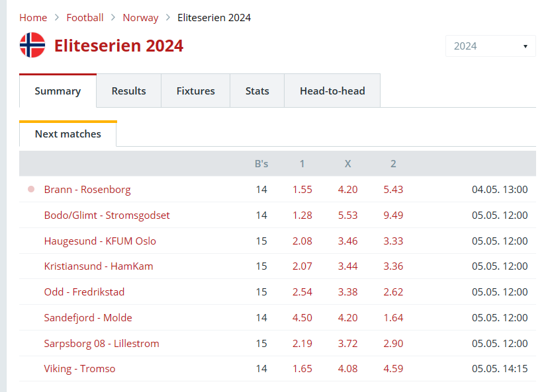Open the 2024 season dropdown
Viewport: 548px width, 392px height.
tap(490, 46)
